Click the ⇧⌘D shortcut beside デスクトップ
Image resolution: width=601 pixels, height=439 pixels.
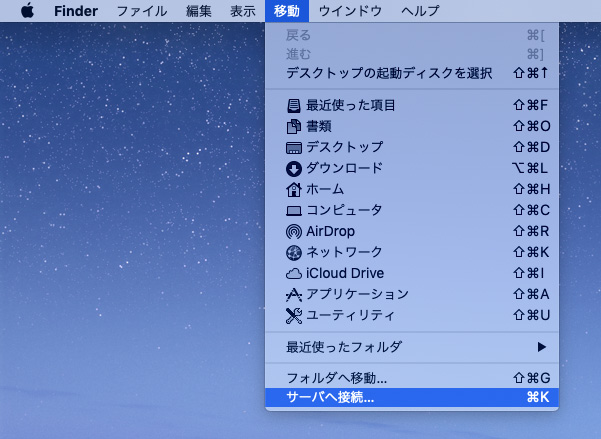tap(531, 147)
